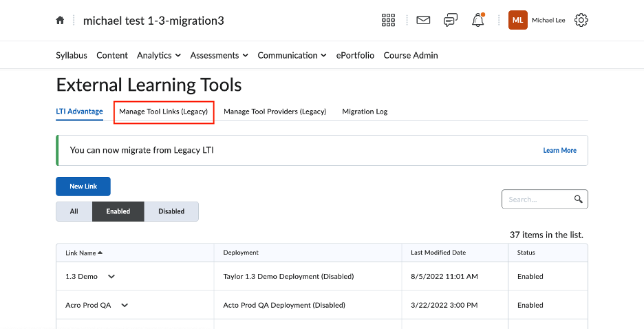Show All links filter
This screenshot has width=644, height=329.
tap(74, 211)
